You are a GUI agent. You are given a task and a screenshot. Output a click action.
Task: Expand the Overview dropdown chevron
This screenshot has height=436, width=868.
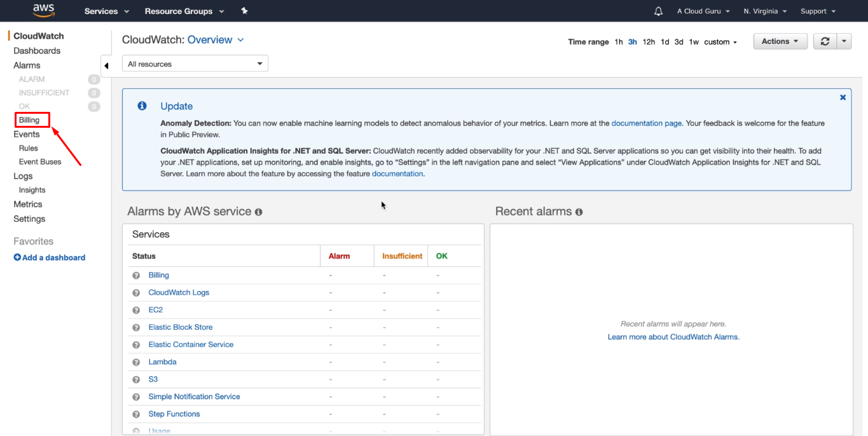click(240, 39)
